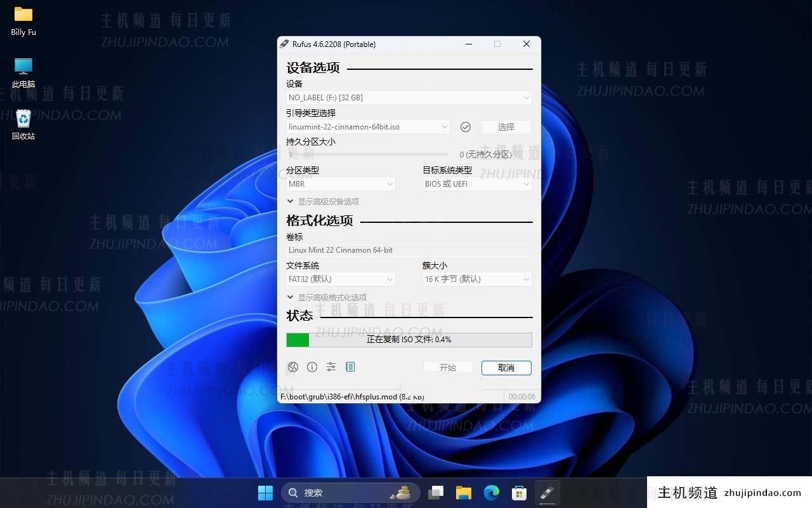Open Rufus settings sliders icon
812x508 pixels.
331,367
